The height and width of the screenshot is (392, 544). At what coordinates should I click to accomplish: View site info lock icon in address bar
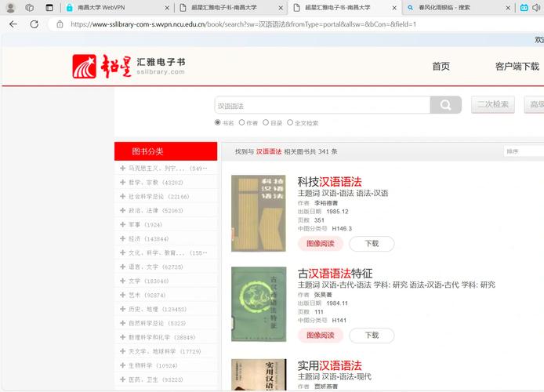[x=60, y=24]
